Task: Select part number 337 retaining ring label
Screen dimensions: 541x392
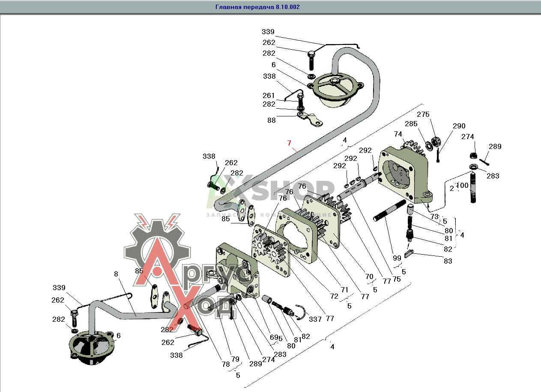Action: [x=315, y=319]
